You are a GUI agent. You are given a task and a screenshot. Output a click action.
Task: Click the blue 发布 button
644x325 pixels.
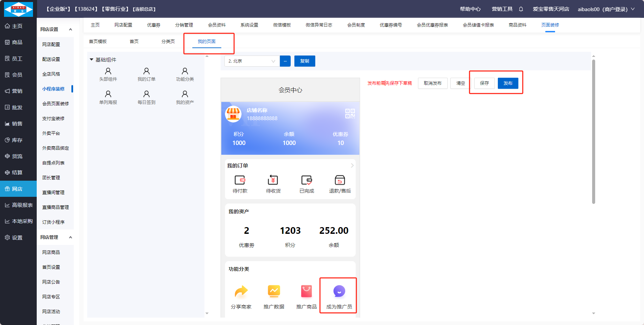[508, 83]
